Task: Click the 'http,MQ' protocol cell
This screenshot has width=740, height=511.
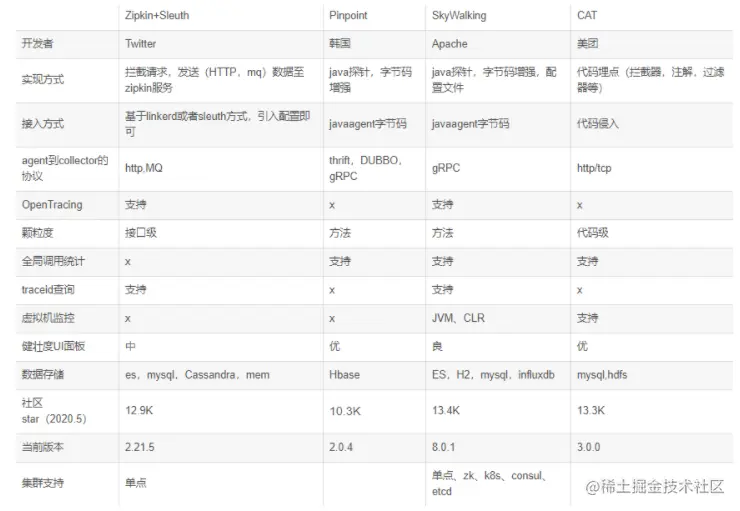Action: point(143,168)
